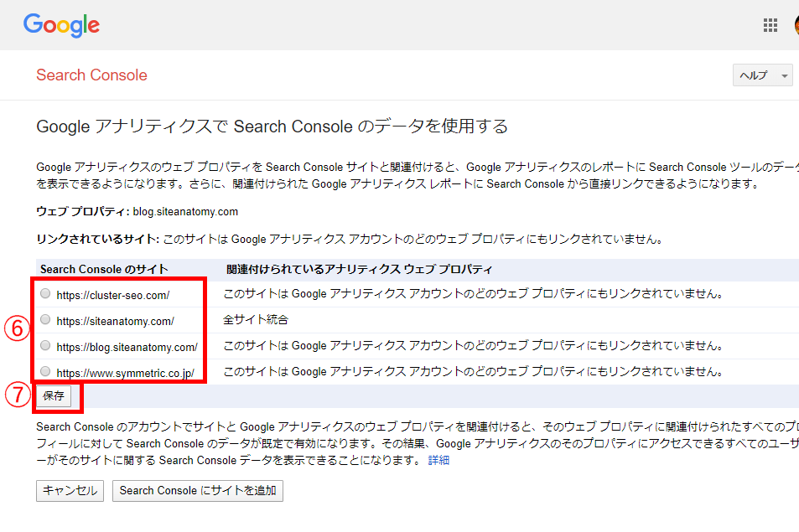Viewport: 799px width, 532px height.
Task: Click the web property blog.siteanatomy.com text
Action: (x=185, y=212)
